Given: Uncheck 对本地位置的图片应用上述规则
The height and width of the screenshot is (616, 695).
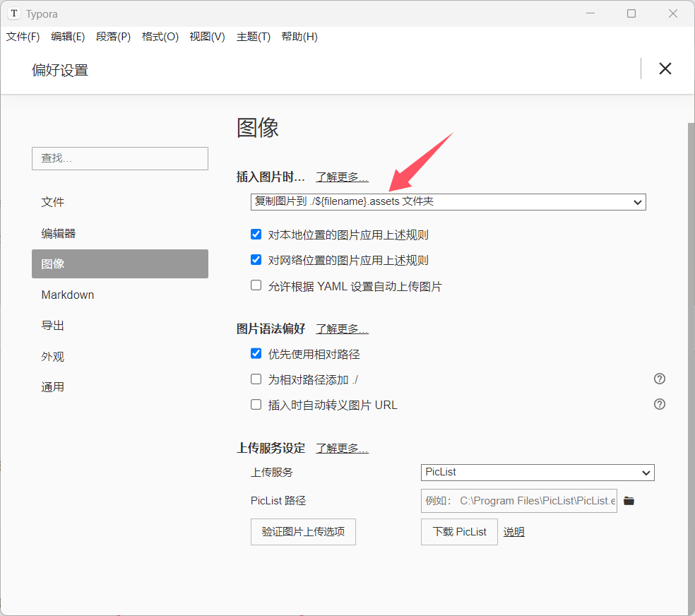Looking at the screenshot, I should pos(256,234).
